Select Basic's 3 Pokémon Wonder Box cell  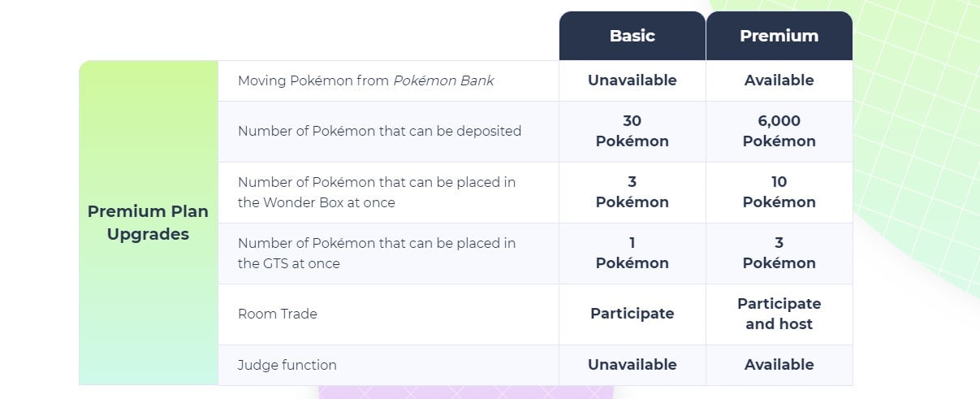[x=632, y=193]
